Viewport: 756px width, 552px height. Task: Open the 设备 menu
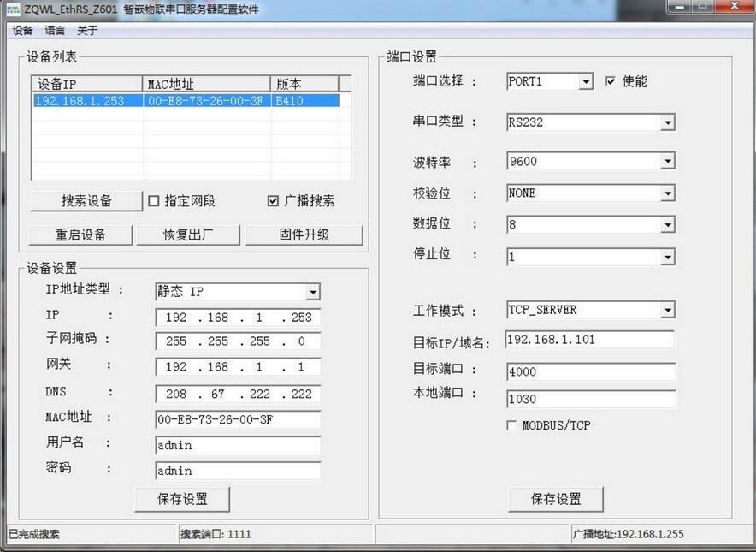click(x=22, y=31)
